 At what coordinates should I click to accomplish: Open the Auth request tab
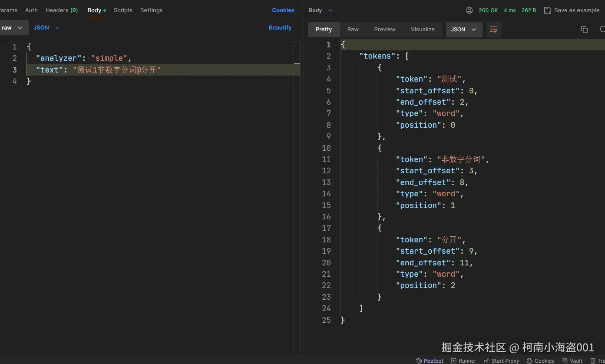pos(31,10)
